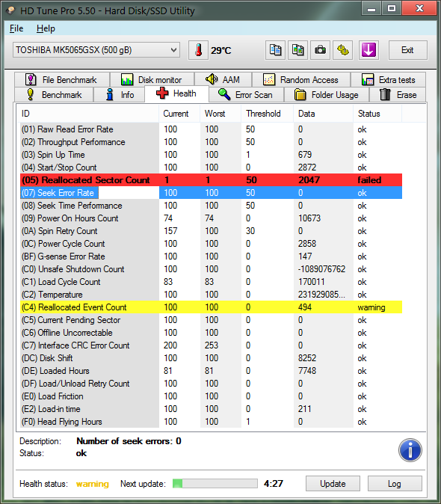Open the Help menu
Image resolution: width=441 pixels, height=504 pixels.
(x=46, y=28)
